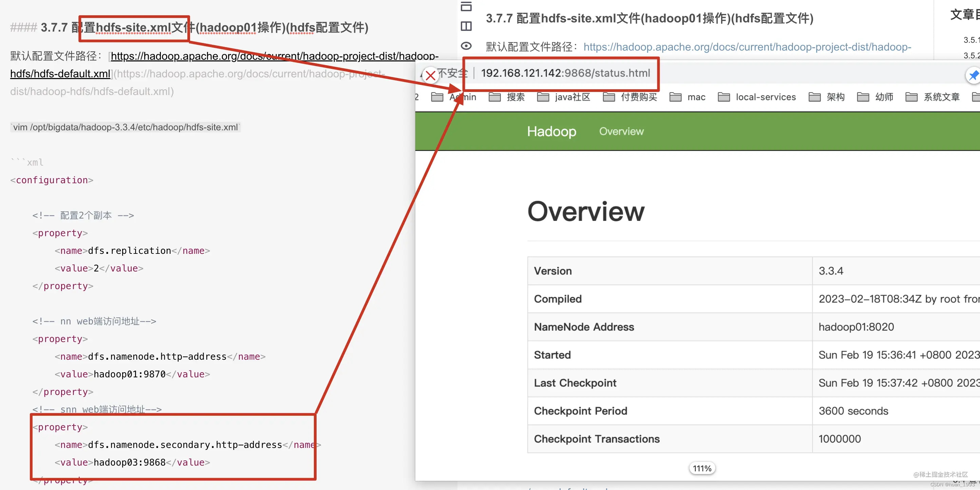Open the mac bookmark folder
Screen dimensions: 980x490
point(687,97)
